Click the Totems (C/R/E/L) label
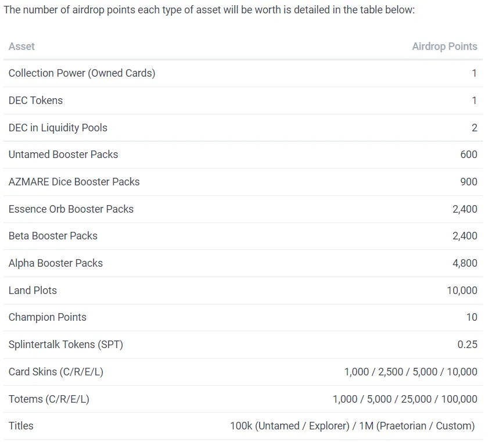The width and height of the screenshot is (492, 448). 49,399
